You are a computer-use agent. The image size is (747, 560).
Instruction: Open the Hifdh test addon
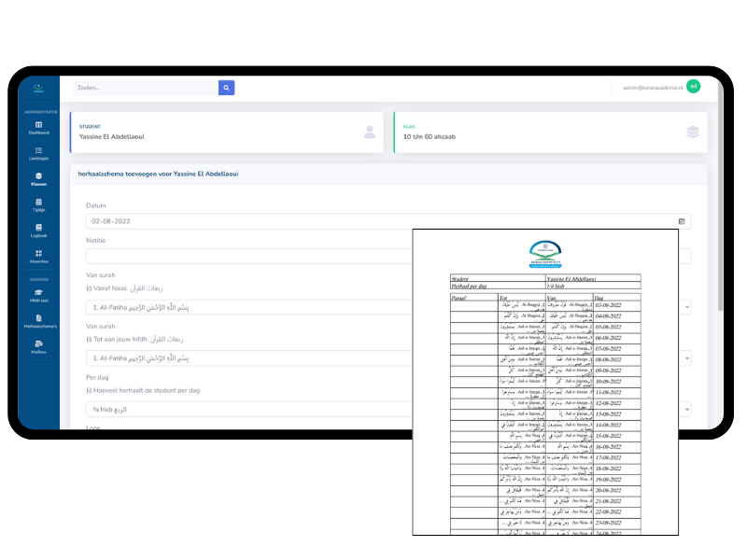pos(38,296)
